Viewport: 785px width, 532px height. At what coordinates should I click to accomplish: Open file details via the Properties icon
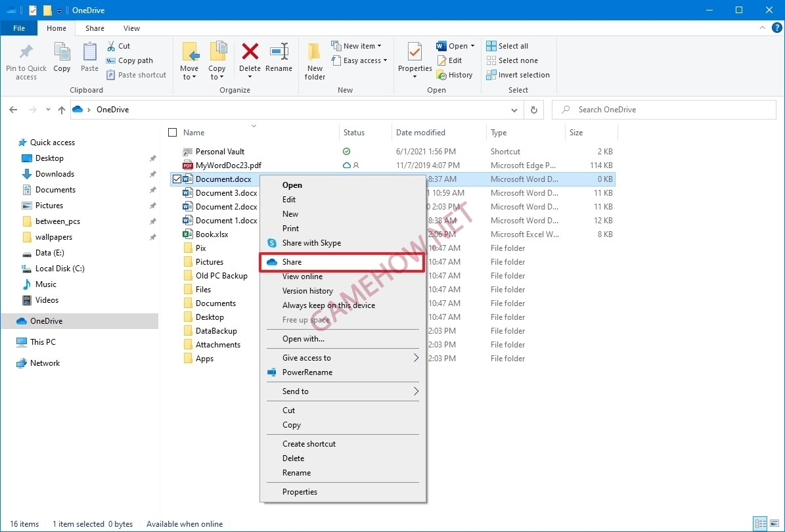coord(414,59)
